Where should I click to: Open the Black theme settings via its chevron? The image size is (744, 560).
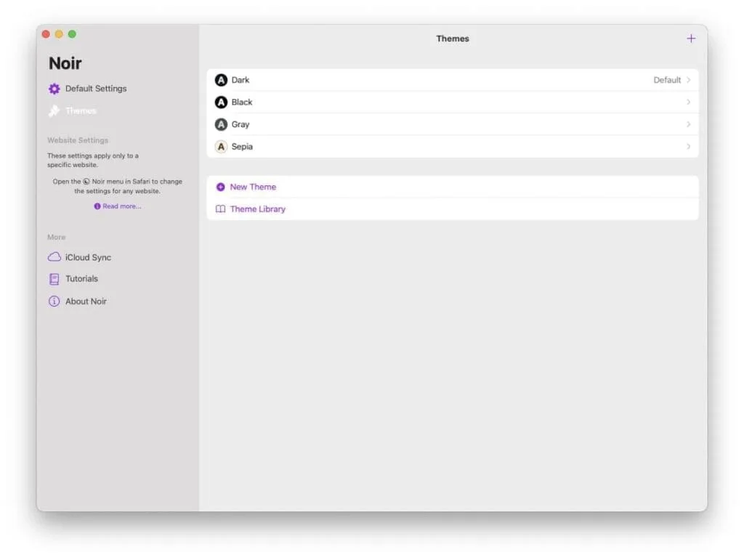point(688,102)
